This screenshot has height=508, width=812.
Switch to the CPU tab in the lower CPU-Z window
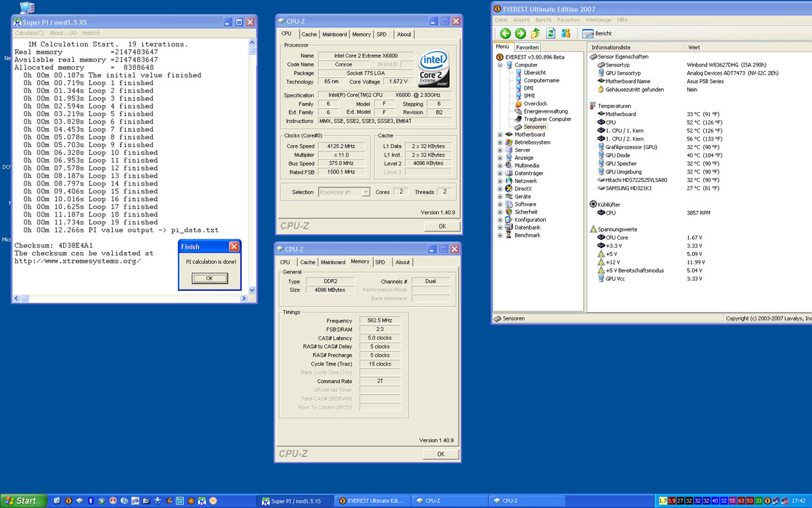(285, 262)
